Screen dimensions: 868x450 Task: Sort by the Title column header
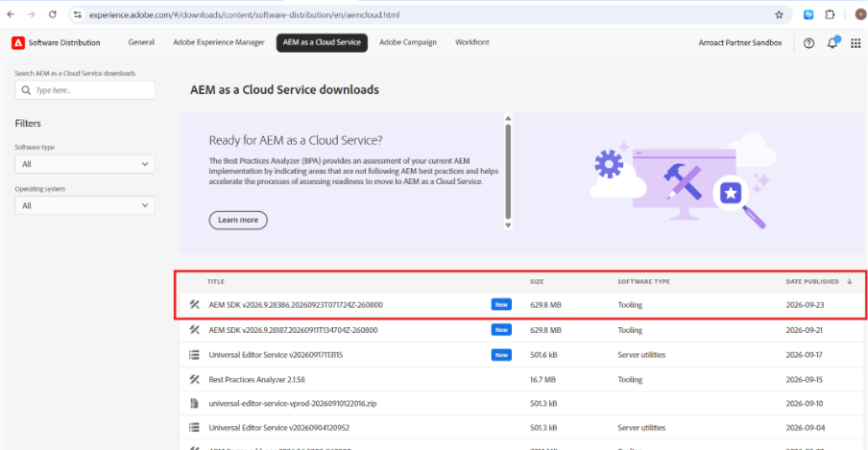coord(216,282)
